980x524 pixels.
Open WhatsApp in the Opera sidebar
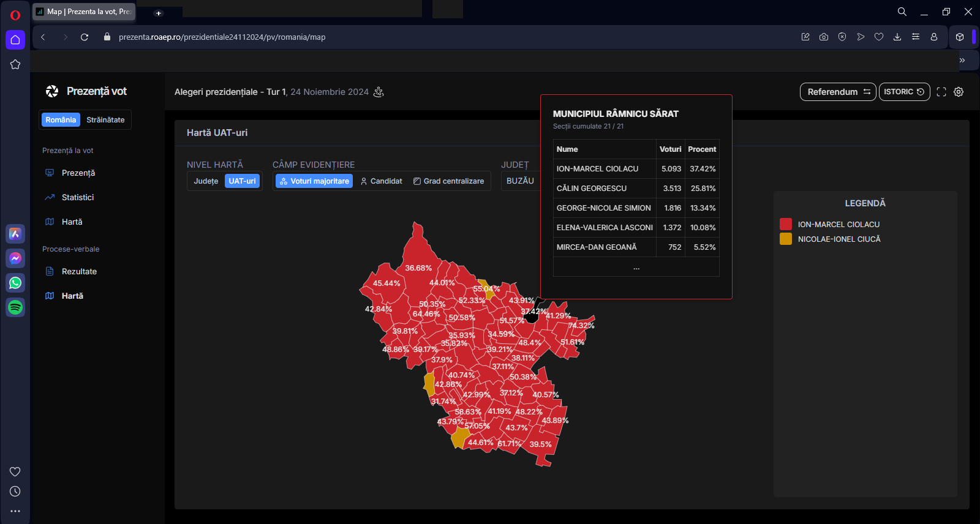point(15,283)
